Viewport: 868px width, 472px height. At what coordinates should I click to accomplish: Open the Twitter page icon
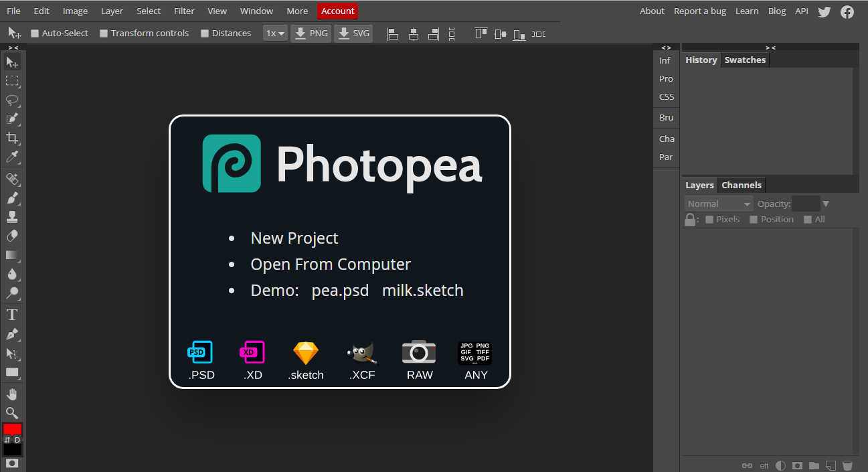tap(824, 11)
